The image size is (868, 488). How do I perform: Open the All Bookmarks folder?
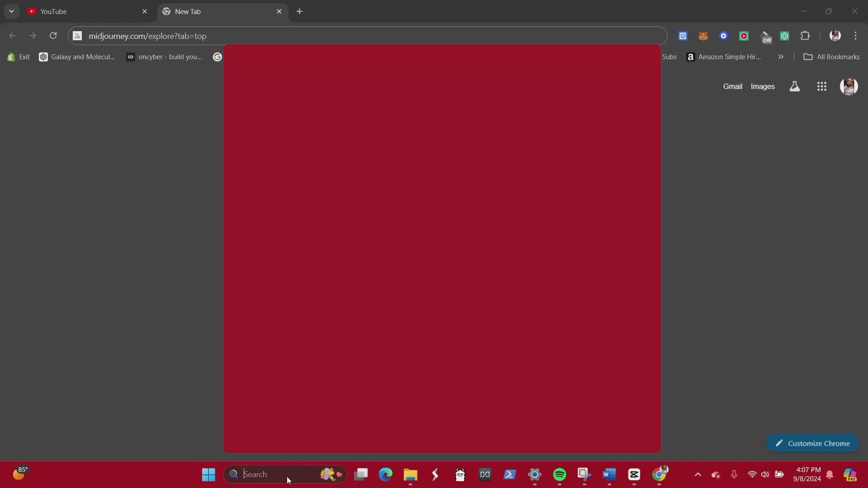tap(831, 57)
